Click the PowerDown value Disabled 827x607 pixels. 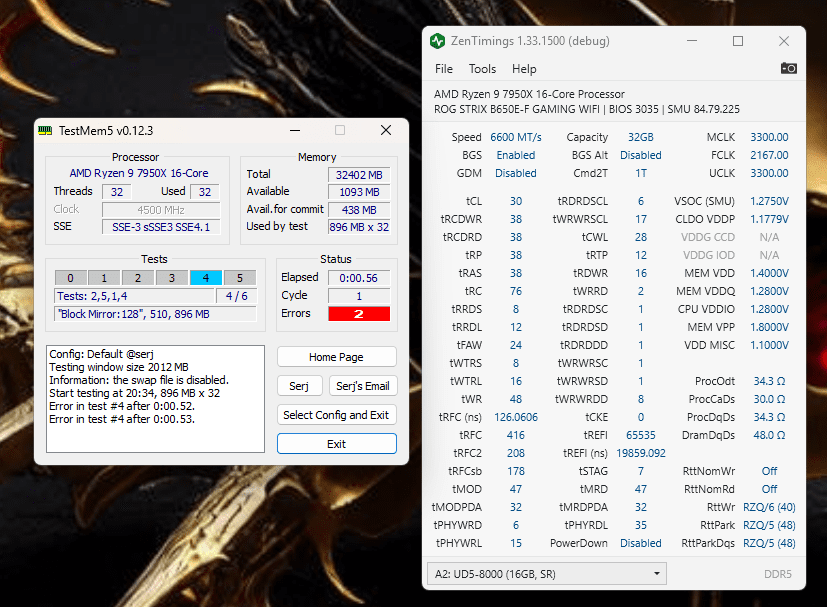[x=640, y=543]
